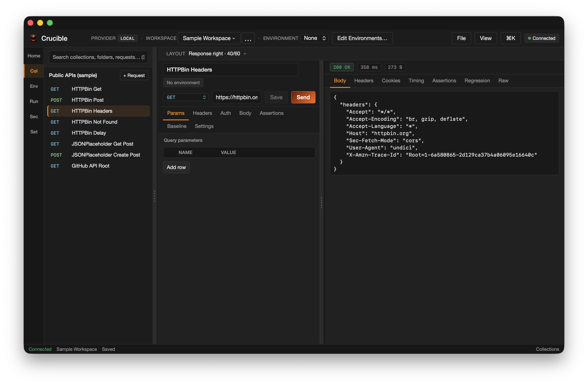The image size is (588, 385).
Task: Open response Cookies tab
Action: tap(391, 81)
